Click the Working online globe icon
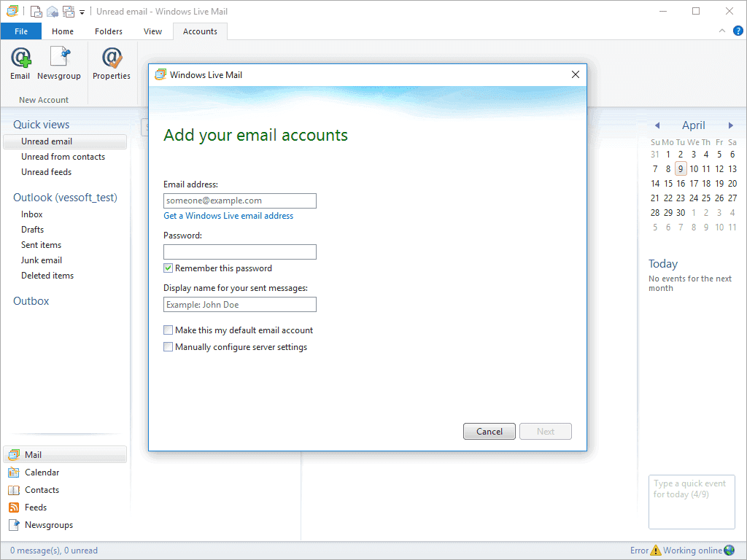The image size is (747, 560). point(729,551)
